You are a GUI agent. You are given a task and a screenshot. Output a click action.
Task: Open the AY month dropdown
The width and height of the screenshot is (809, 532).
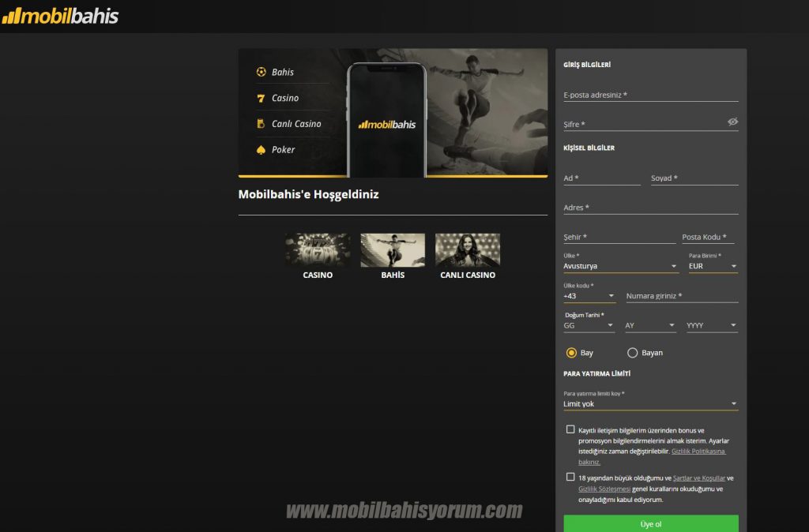pos(650,325)
